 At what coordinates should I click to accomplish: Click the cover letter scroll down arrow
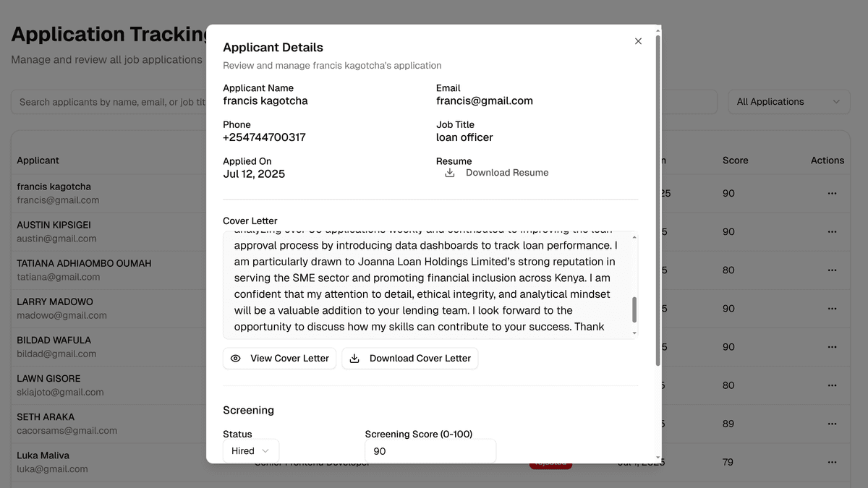[634, 334]
